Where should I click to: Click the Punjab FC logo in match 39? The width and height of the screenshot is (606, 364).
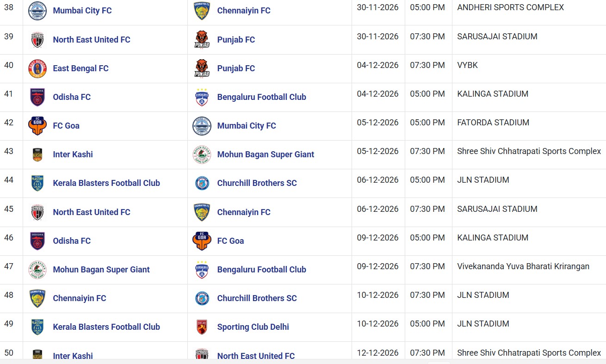(x=202, y=39)
